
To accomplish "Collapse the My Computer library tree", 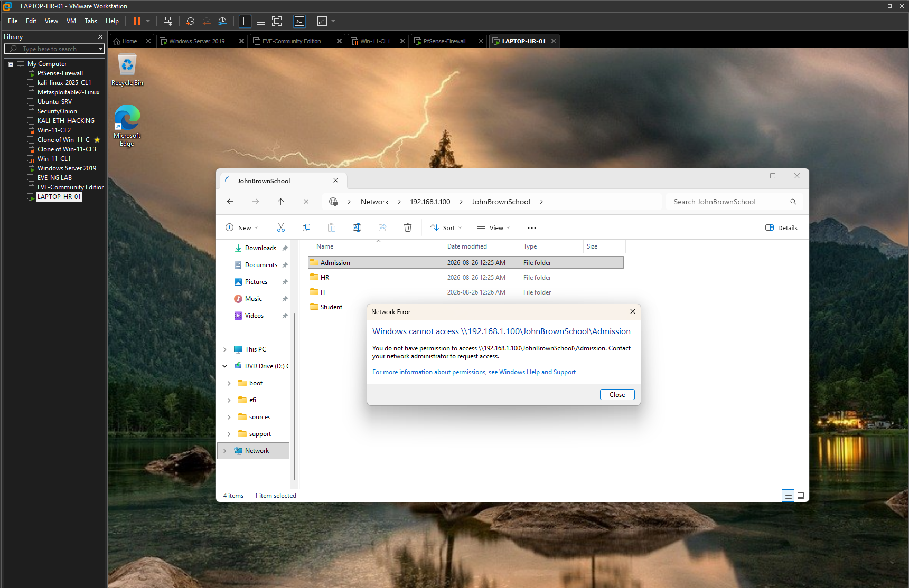I will [x=11, y=64].
